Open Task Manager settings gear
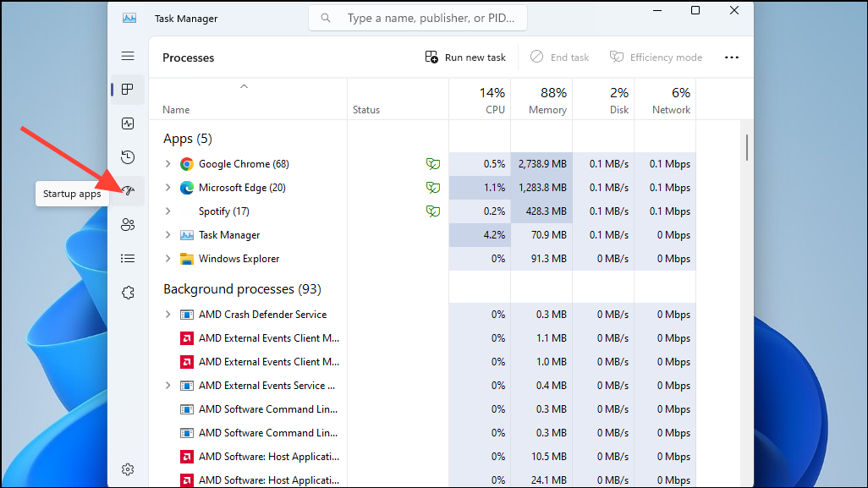This screenshot has width=868, height=488. pyautogui.click(x=128, y=469)
